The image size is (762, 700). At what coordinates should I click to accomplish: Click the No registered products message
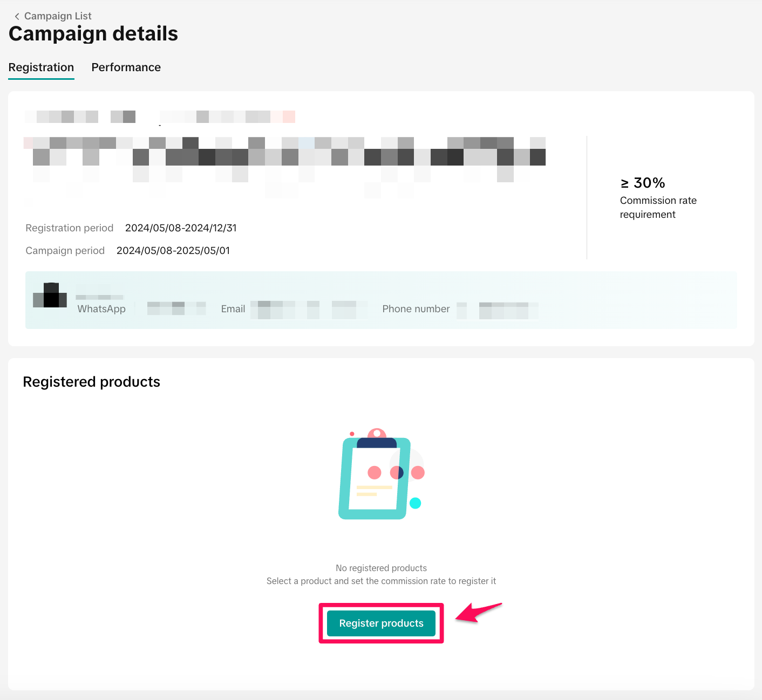click(381, 568)
